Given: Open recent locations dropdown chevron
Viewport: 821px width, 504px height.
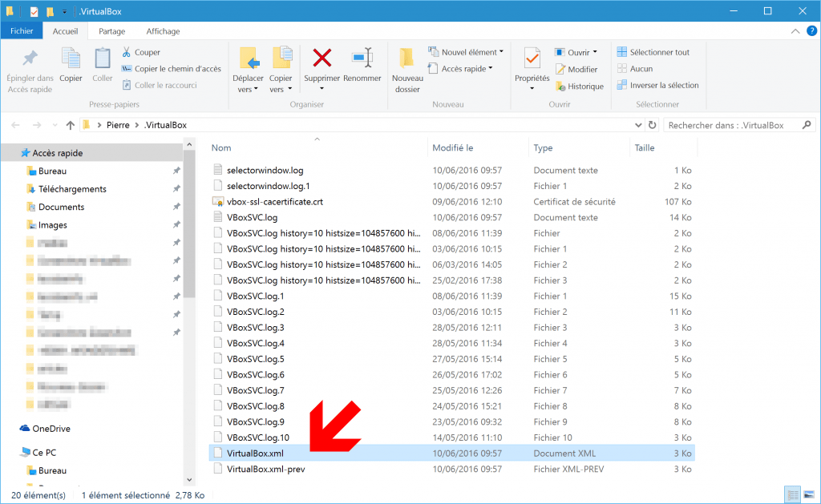Looking at the screenshot, I should coord(55,125).
